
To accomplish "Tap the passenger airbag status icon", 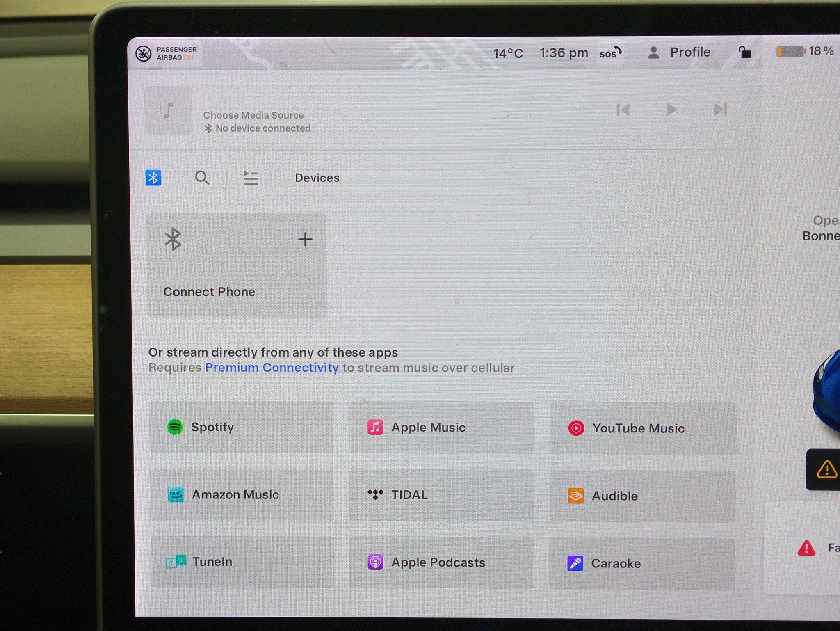I will click(x=144, y=54).
